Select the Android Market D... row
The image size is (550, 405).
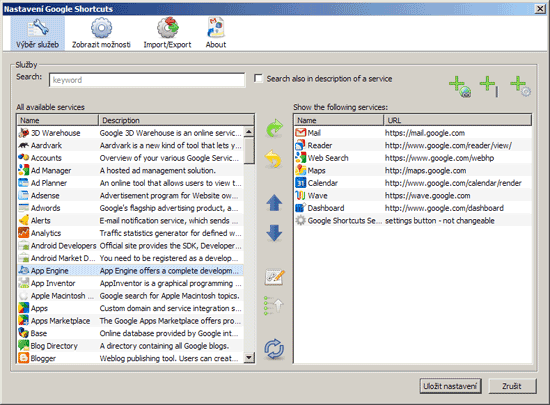click(130, 258)
